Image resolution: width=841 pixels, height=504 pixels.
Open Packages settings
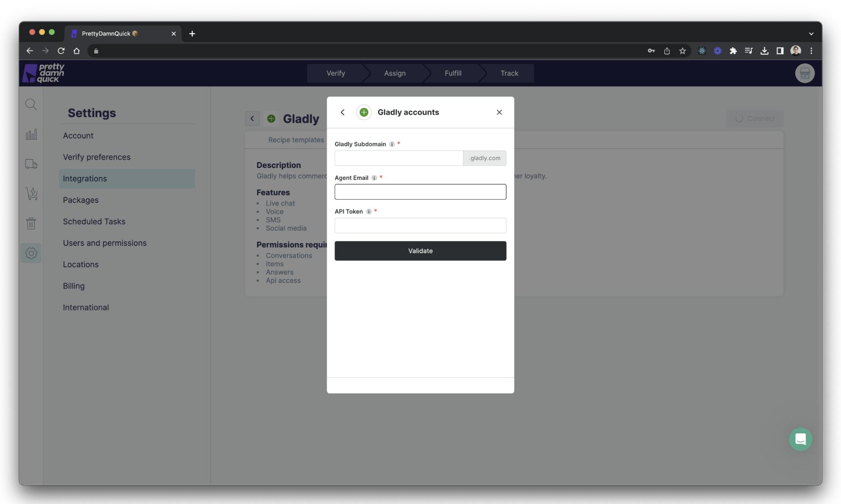tap(127, 200)
